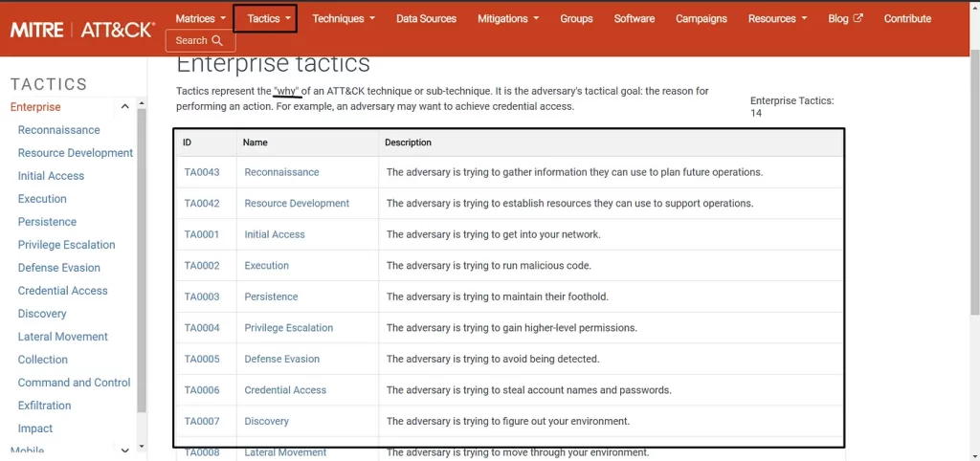Screen dimensions: 980x461
Task: Select Reconnaissance in the sidebar
Action: point(58,130)
